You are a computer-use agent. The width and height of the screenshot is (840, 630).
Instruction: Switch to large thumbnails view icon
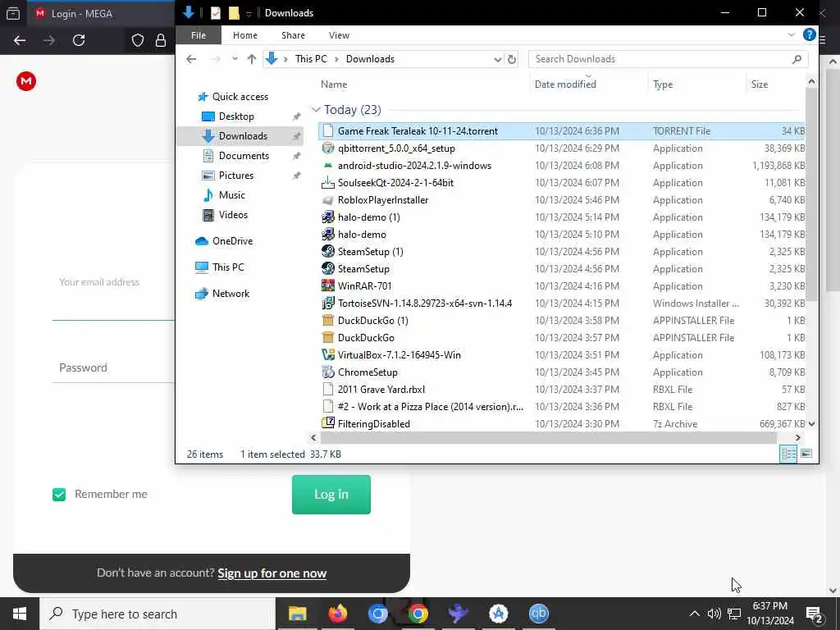pyautogui.click(x=806, y=454)
